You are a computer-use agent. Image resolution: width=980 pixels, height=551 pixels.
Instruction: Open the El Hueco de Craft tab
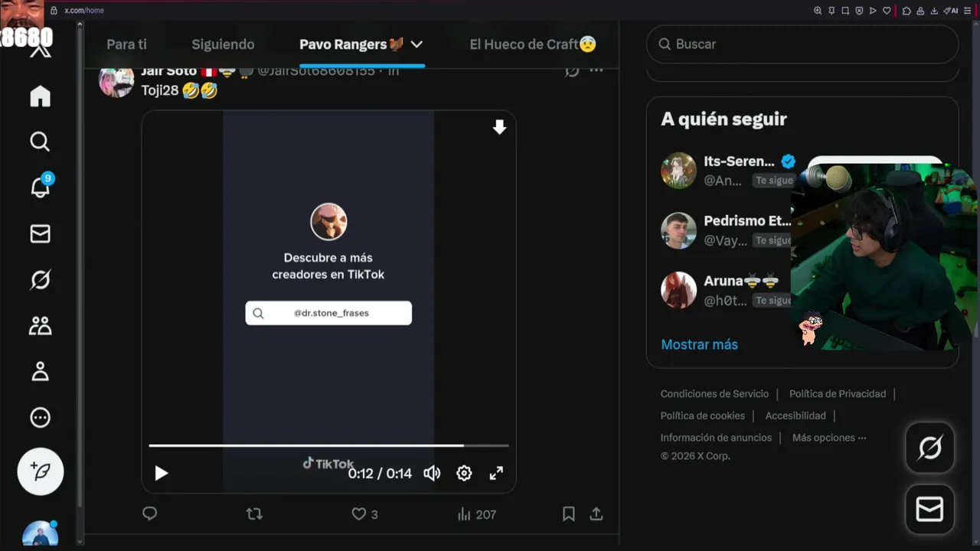(533, 44)
